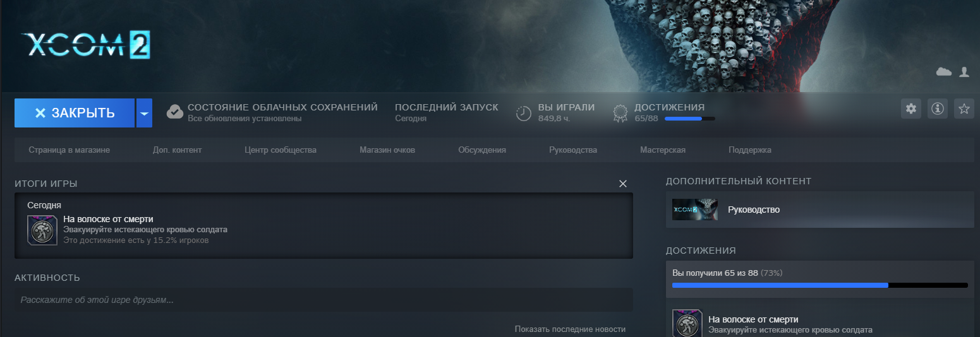Dismiss the Итоги игры panel
980x337 pixels.
622,184
